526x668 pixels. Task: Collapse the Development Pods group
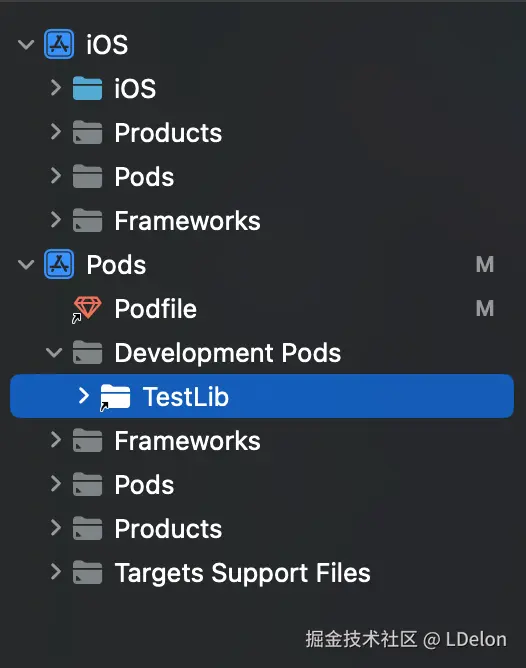[55, 353]
